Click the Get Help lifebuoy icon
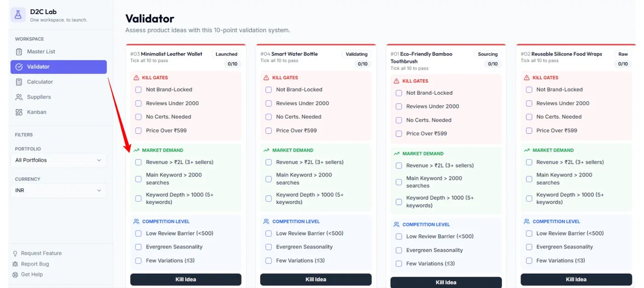 [15, 275]
